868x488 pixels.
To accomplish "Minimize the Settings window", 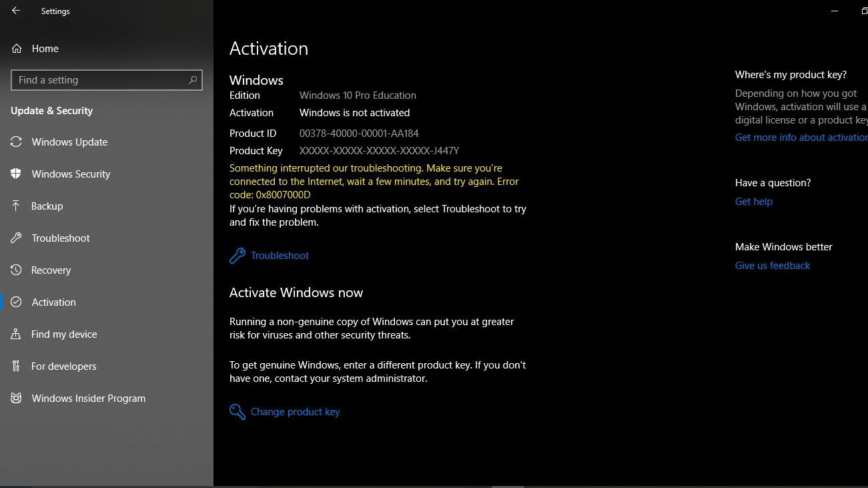I will click(x=835, y=11).
